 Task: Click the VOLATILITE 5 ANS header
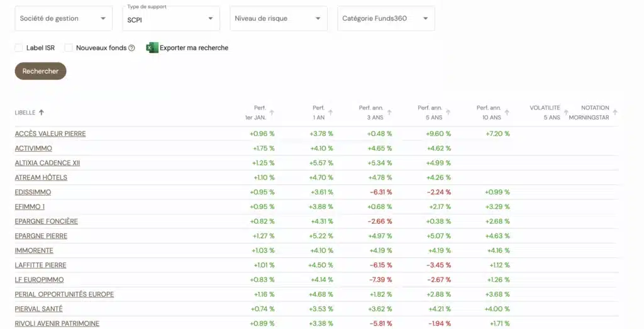(545, 113)
